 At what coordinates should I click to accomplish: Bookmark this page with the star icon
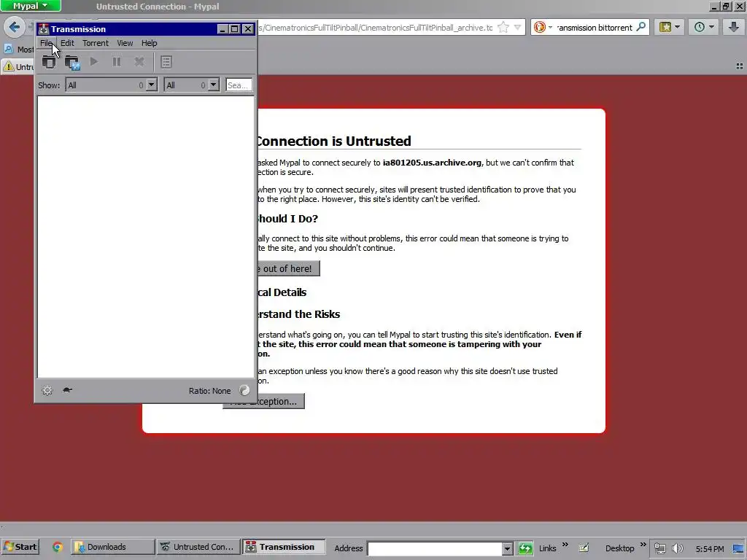pyautogui.click(x=503, y=27)
